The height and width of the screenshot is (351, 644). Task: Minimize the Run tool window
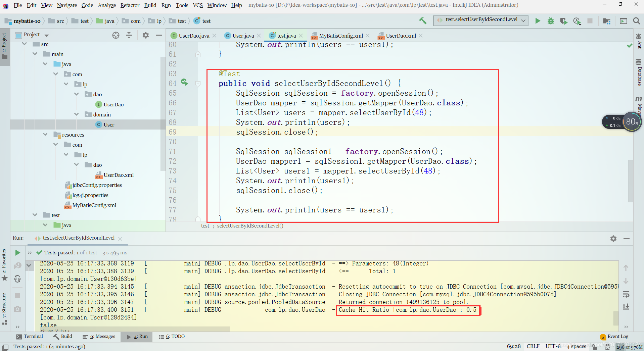[x=627, y=239]
